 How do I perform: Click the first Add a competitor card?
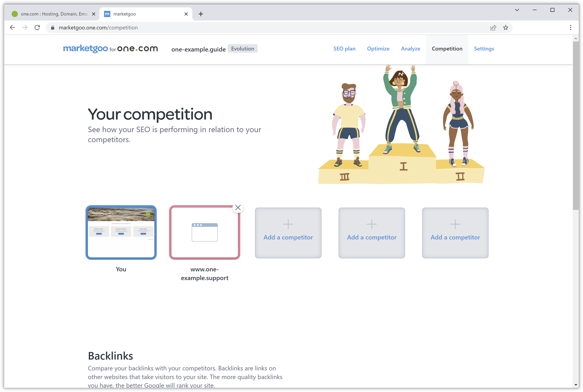(x=288, y=233)
